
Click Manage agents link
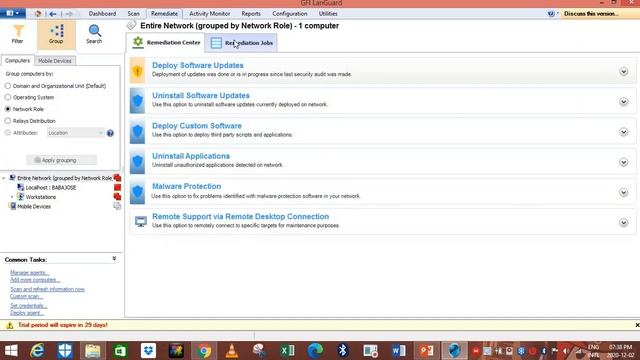coord(29,273)
